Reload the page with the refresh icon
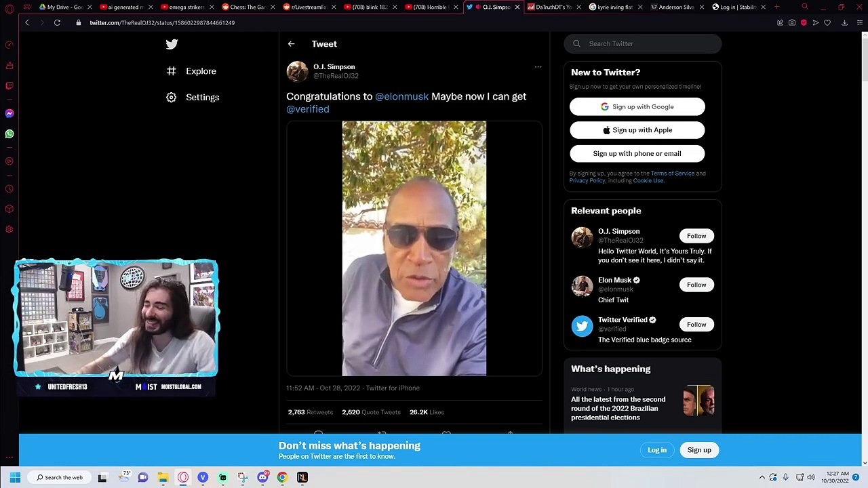This screenshot has height=488, width=868. [57, 22]
